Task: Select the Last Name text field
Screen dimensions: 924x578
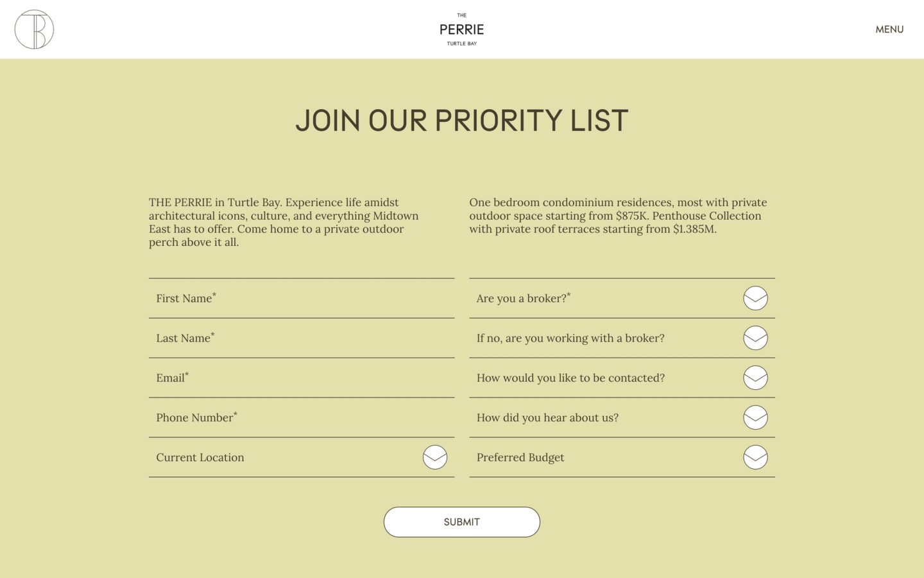Action: pos(302,338)
